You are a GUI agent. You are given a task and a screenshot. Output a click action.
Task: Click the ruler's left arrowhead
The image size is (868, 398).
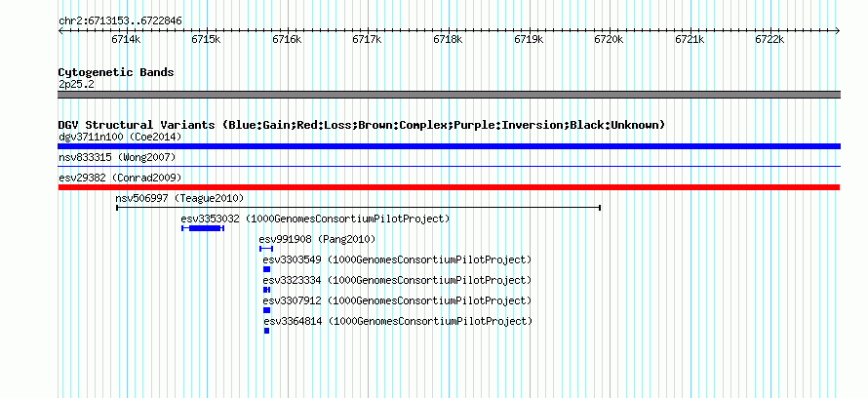[x=60, y=30]
